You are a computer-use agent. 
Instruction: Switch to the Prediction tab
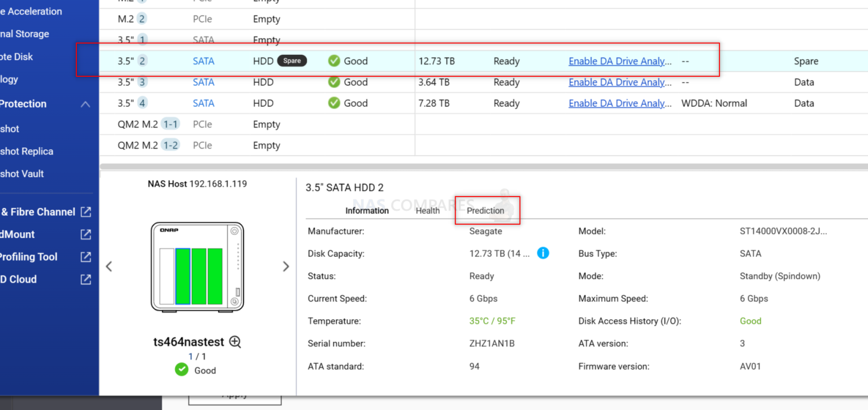point(486,210)
